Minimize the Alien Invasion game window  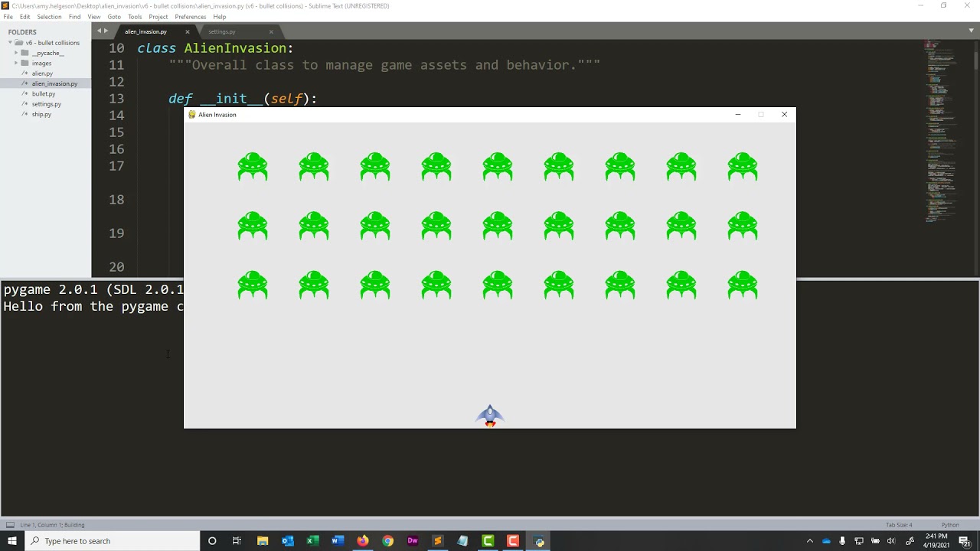coord(738,115)
